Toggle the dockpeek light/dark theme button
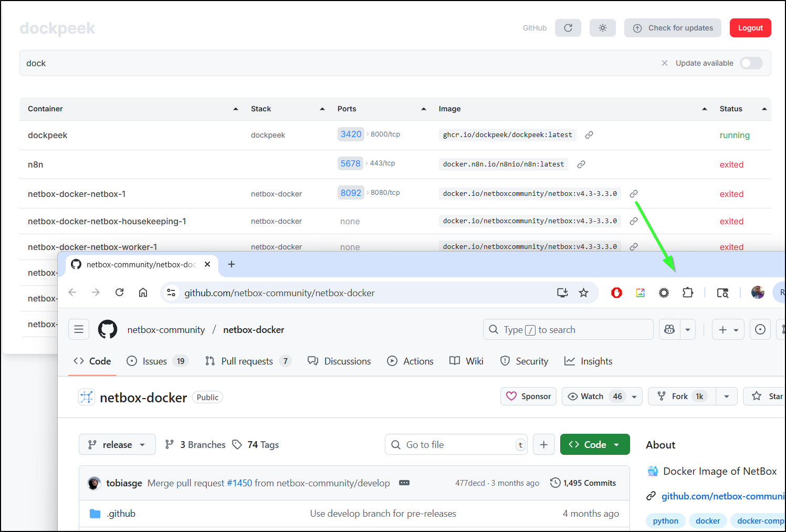 tap(603, 28)
